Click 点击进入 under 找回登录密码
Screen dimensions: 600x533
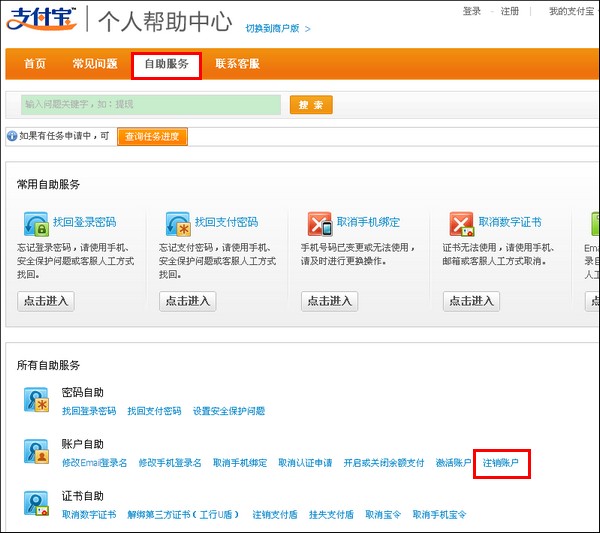tap(46, 301)
